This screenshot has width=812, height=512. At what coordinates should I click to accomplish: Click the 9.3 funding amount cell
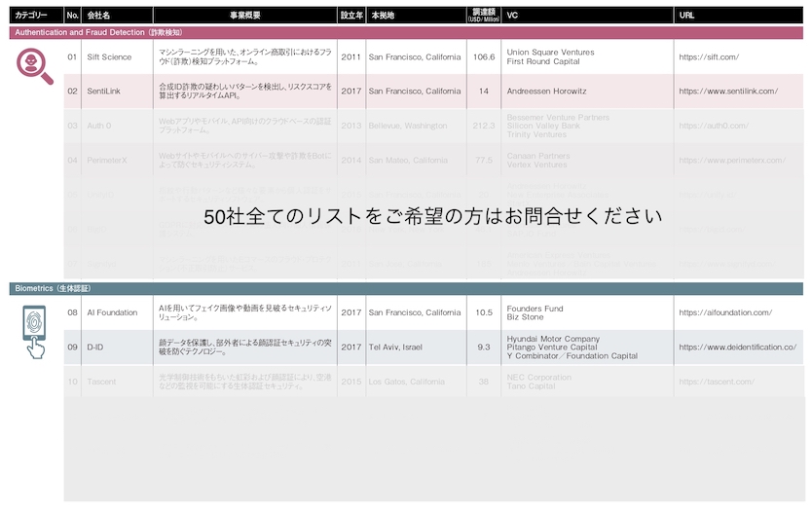pyautogui.click(x=484, y=347)
